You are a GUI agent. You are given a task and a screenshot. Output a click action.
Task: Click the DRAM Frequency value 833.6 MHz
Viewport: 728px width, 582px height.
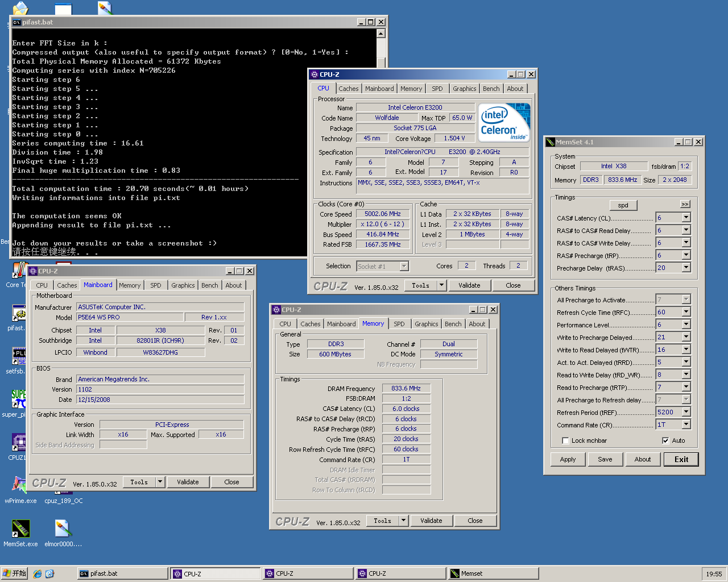click(x=406, y=388)
